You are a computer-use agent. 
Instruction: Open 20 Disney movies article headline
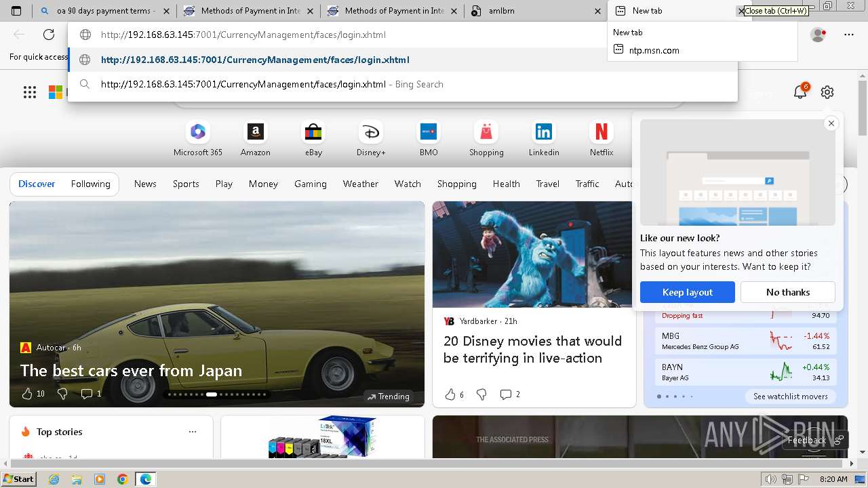pyautogui.click(x=532, y=349)
